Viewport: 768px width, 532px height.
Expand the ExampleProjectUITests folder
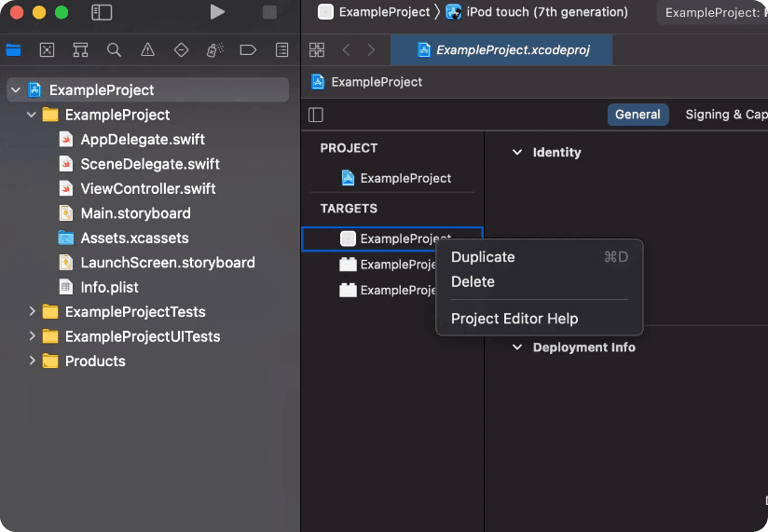[32, 336]
